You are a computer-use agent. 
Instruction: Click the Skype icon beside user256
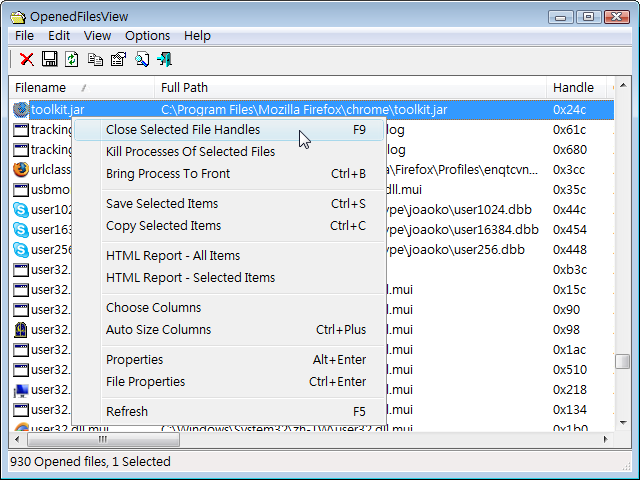[x=21, y=249]
